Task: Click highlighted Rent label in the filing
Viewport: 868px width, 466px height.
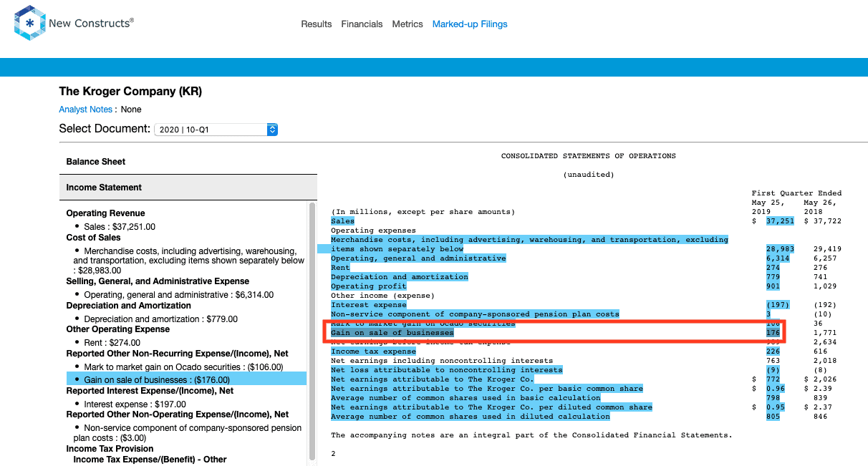Action: click(x=340, y=268)
